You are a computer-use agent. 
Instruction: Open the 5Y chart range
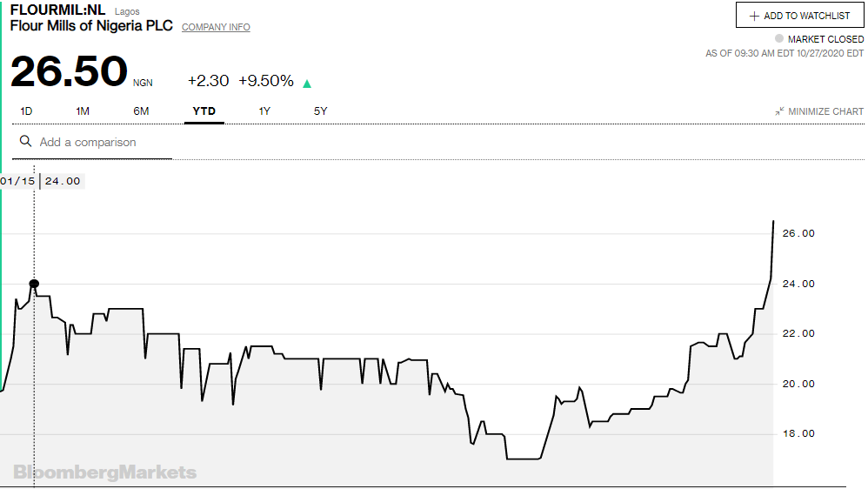click(x=321, y=111)
